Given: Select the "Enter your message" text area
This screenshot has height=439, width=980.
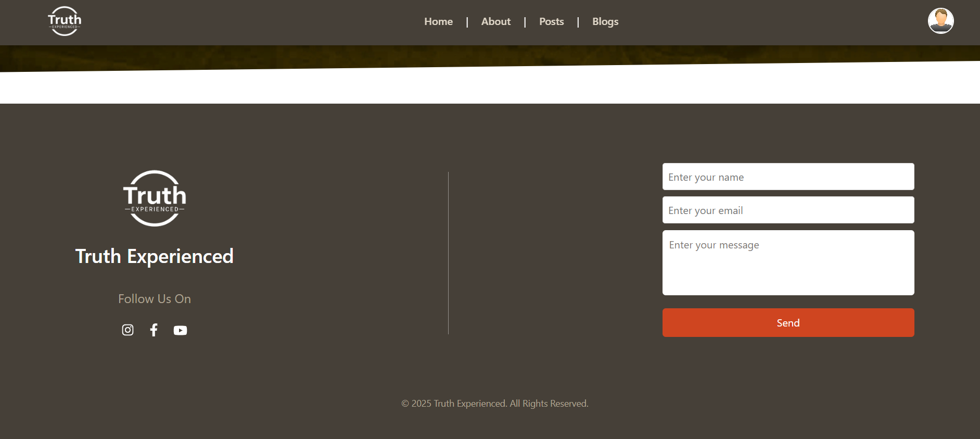Looking at the screenshot, I should (788, 263).
